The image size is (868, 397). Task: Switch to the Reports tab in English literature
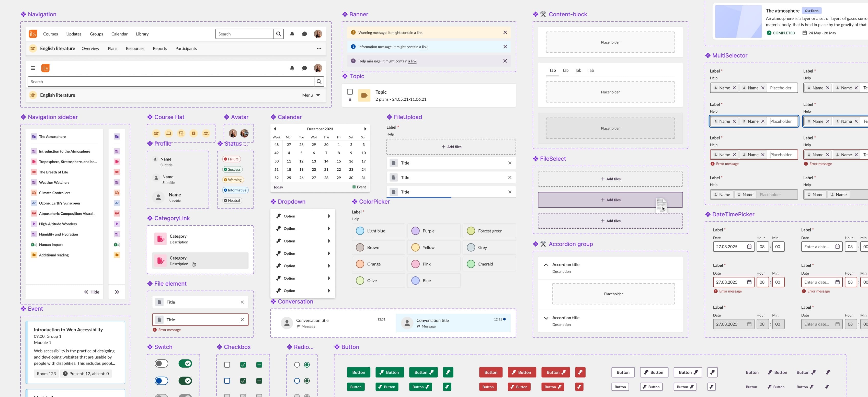point(160,48)
